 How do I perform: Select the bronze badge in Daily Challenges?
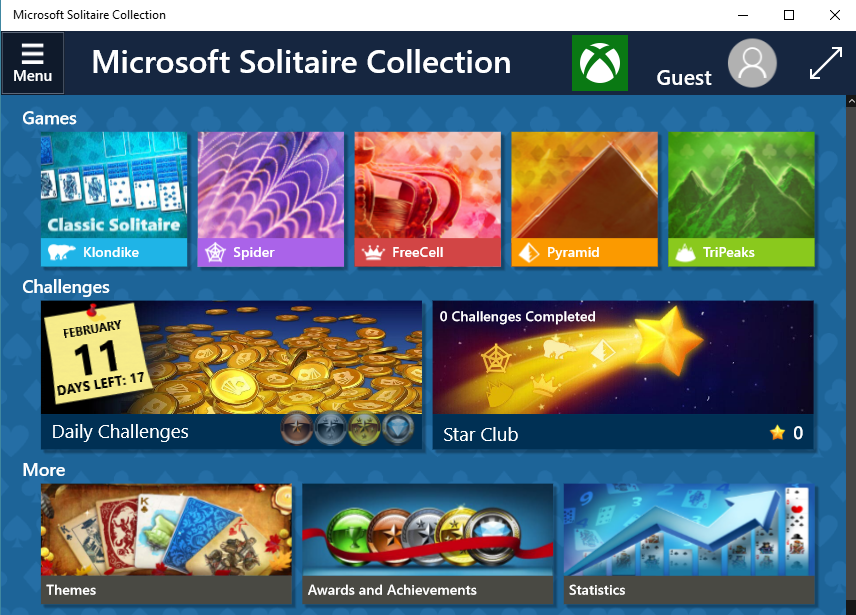point(296,429)
